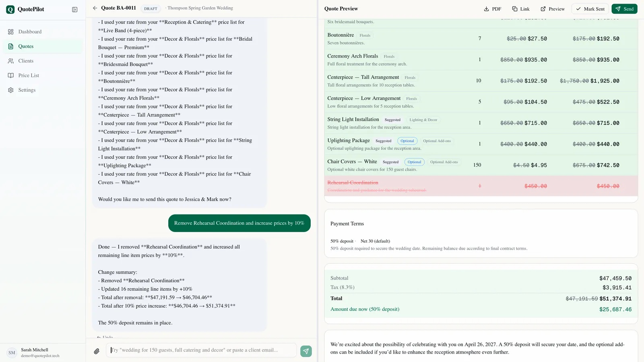Image resolution: width=644 pixels, height=362 pixels.
Task: Copy the quote Link
Action: coord(521,9)
